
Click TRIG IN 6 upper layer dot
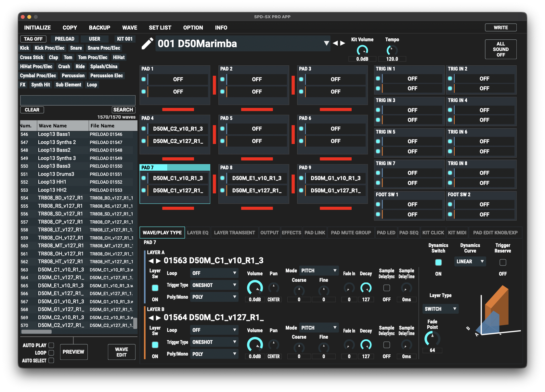450,141
